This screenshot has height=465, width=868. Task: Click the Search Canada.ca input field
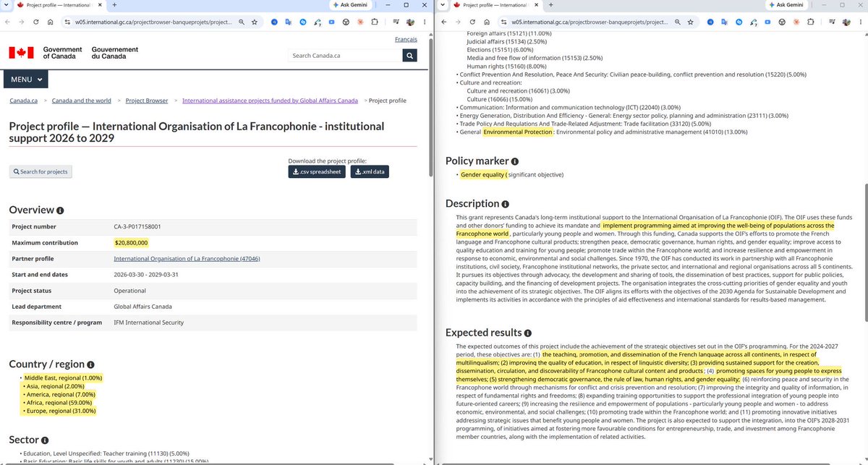pos(344,55)
